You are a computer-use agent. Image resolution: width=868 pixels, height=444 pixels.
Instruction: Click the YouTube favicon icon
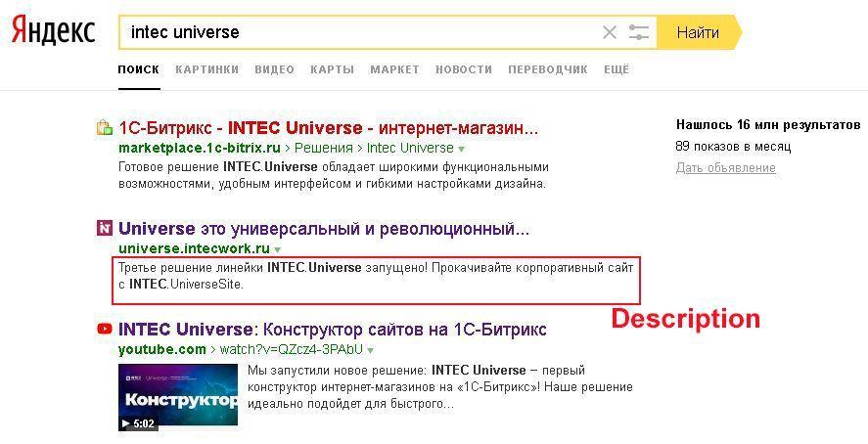[x=105, y=329]
